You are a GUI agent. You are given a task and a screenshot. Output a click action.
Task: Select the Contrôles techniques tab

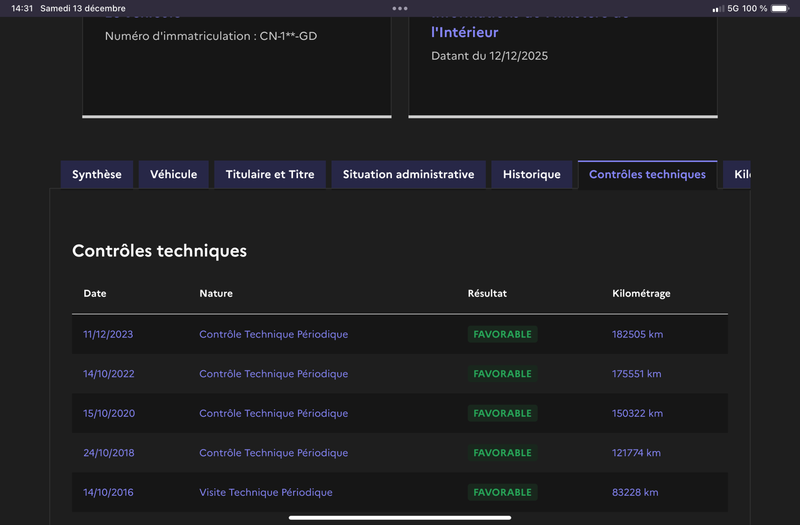coord(647,174)
